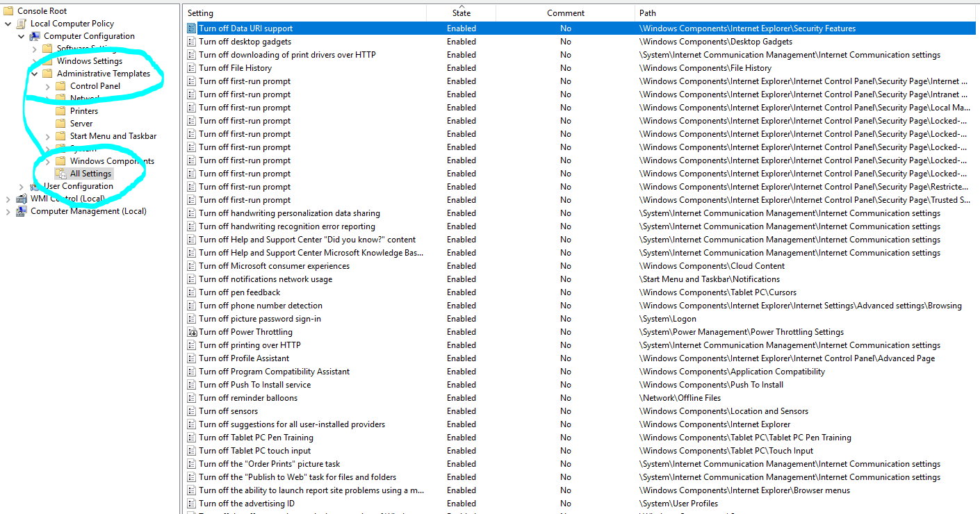Click the Printers folder icon
Image resolution: width=980 pixels, height=514 pixels.
click(x=61, y=111)
